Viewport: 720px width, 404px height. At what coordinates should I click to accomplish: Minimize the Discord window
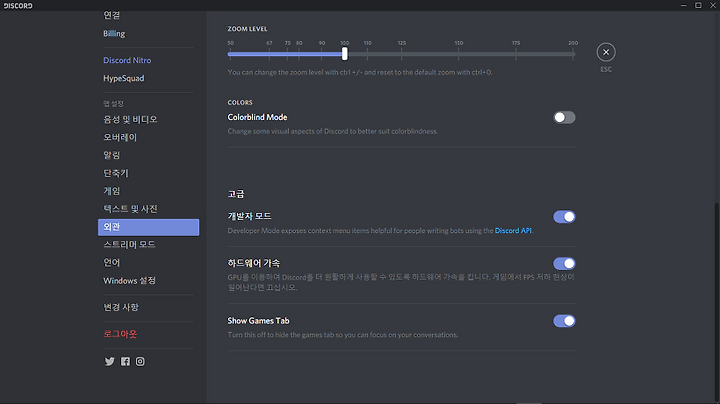[x=683, y=6]
